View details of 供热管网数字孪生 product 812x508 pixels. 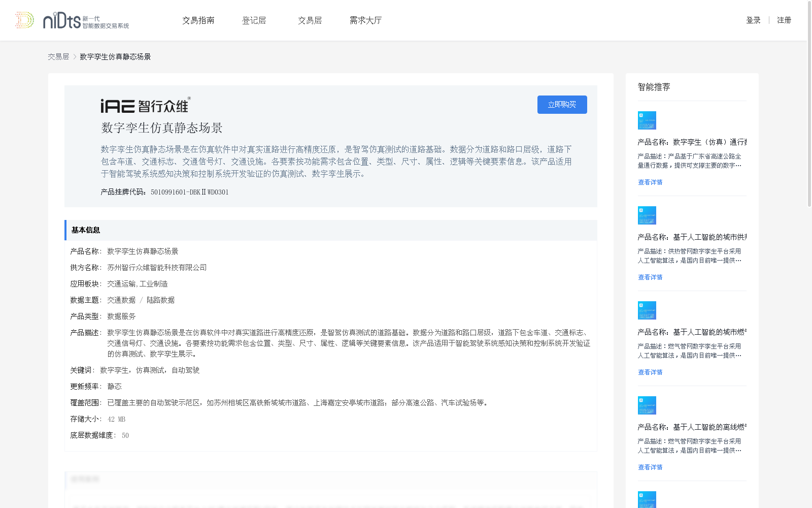pos(650,277)
